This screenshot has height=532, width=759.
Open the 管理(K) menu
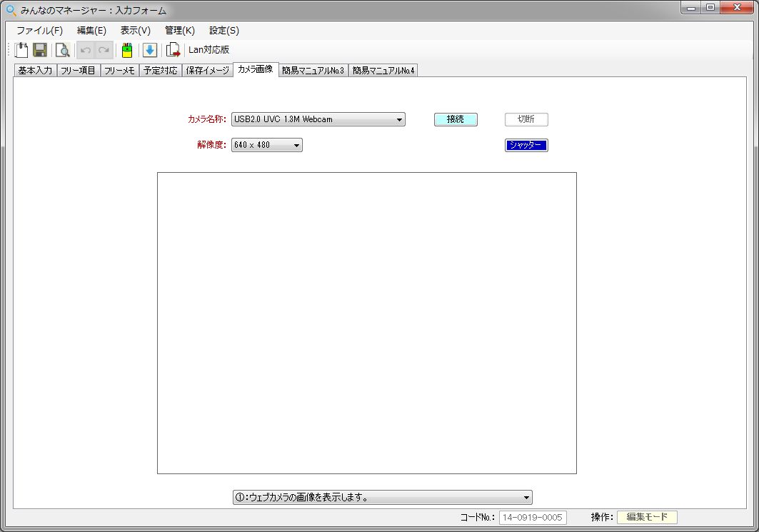(x=179, y=30)
